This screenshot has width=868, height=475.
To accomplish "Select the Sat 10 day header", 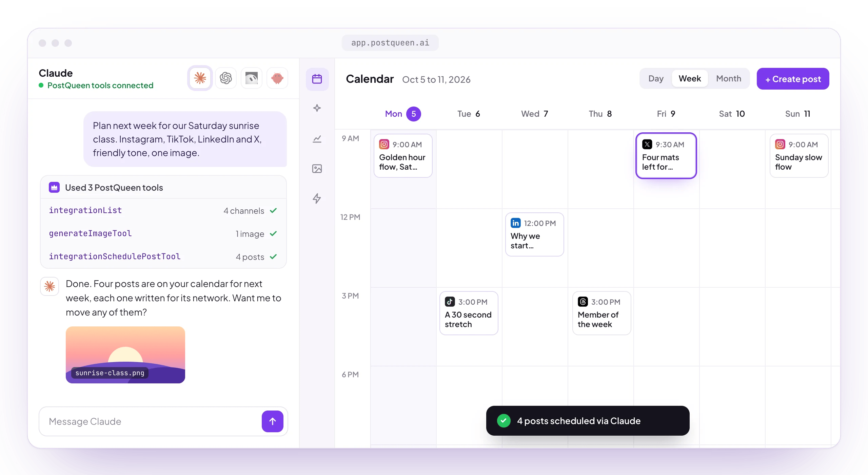I will tap(732, 114).
